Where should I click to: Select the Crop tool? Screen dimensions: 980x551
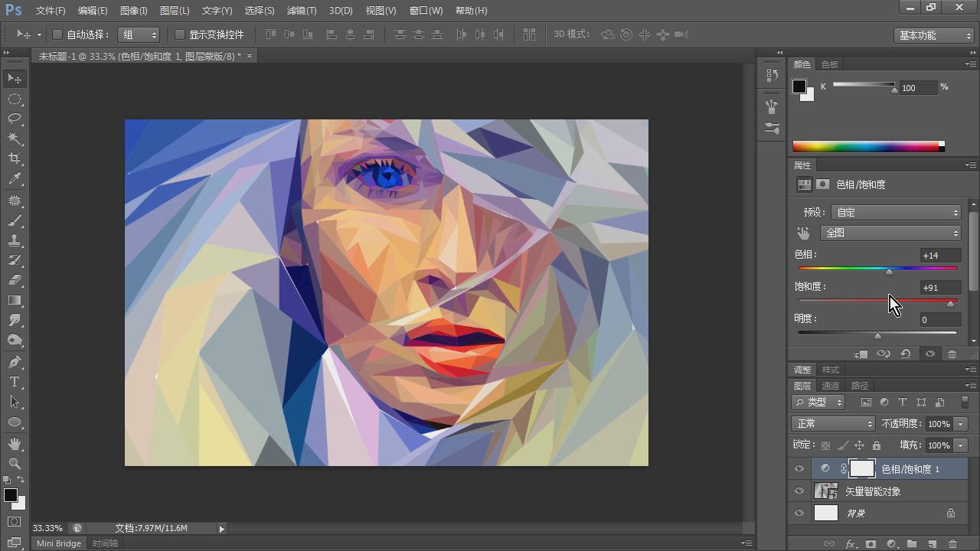tap(15, 158)
